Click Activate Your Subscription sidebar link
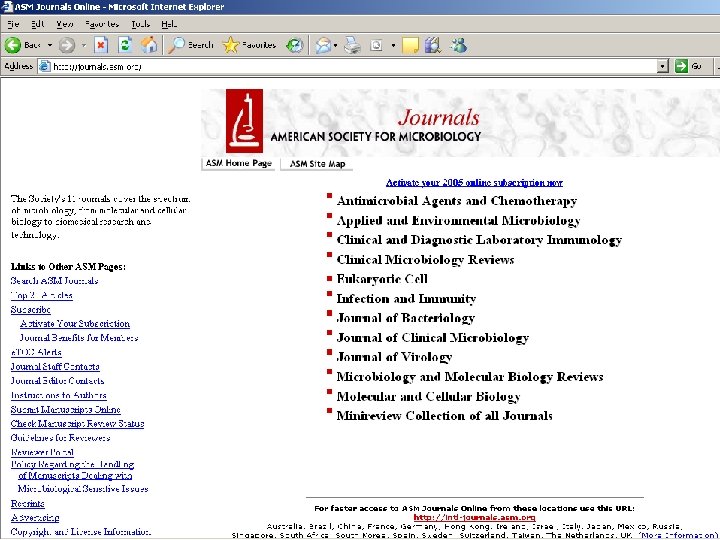The image size is (720, 540). pyautogui.click(x=75, y=324)
